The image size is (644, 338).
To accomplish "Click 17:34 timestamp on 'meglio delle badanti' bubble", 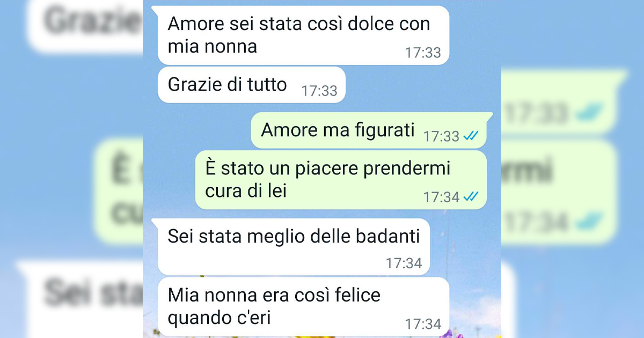I will coord(404,263).
